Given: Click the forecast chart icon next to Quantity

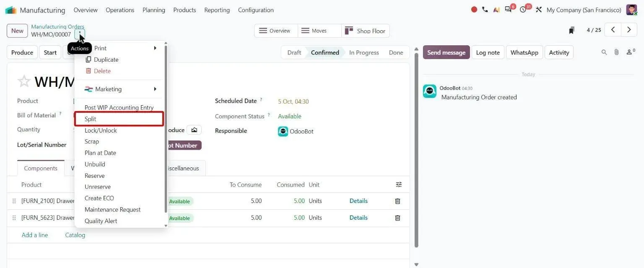Looking at the screenshot, I should pyautogui.click(x=194, y=130).
